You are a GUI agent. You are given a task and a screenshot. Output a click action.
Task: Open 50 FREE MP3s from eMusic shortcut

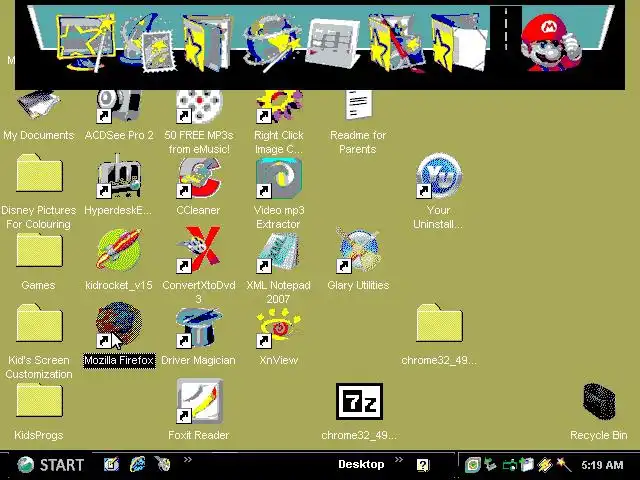[199, 107]
